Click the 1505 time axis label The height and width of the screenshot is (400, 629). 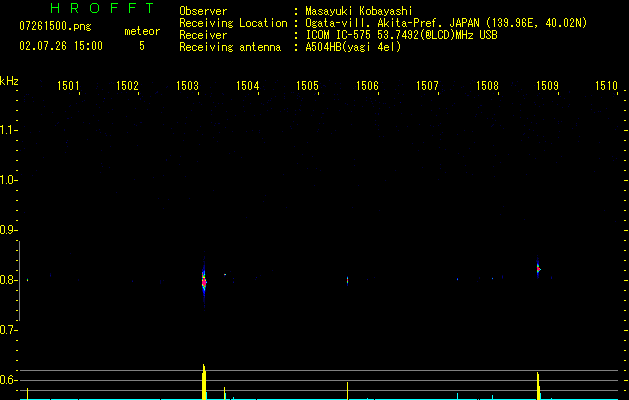coord(307,86)
